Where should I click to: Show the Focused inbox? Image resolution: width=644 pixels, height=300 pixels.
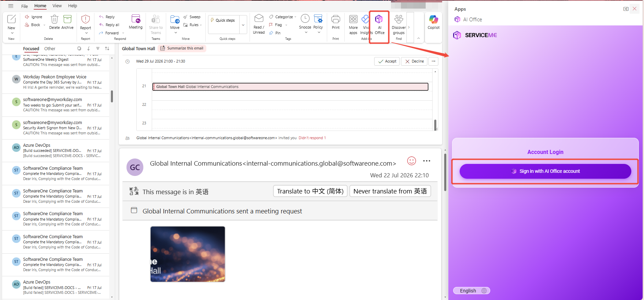click(31, 48)
